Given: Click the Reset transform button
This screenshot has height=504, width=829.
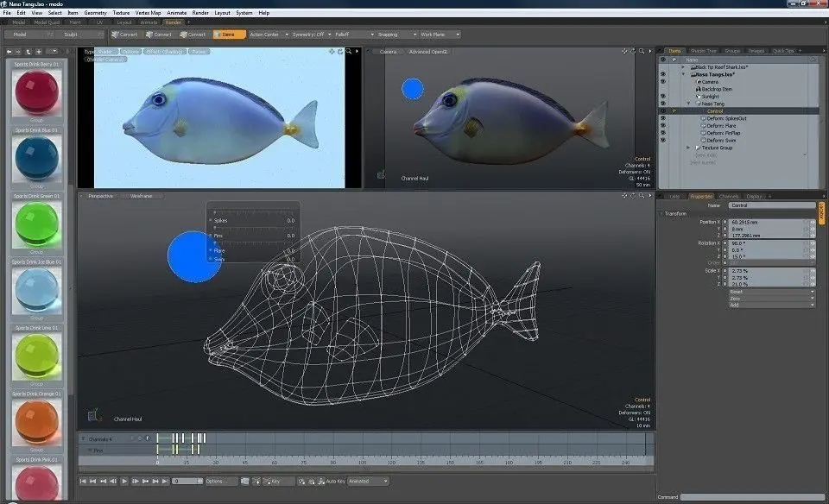Looking at the screenshot, I should click(x=771, y=292).
